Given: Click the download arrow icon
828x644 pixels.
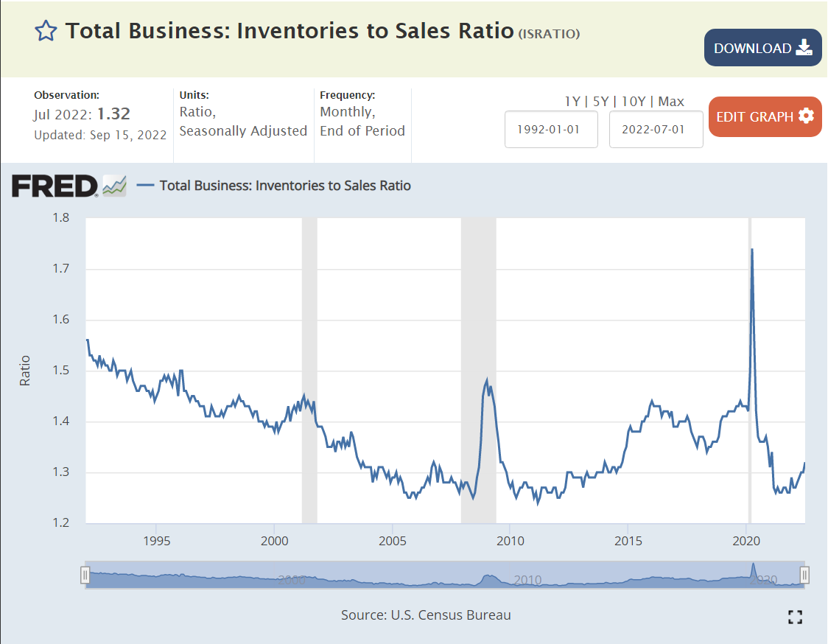Looking at the screenshot, I should tap(804, 48).
